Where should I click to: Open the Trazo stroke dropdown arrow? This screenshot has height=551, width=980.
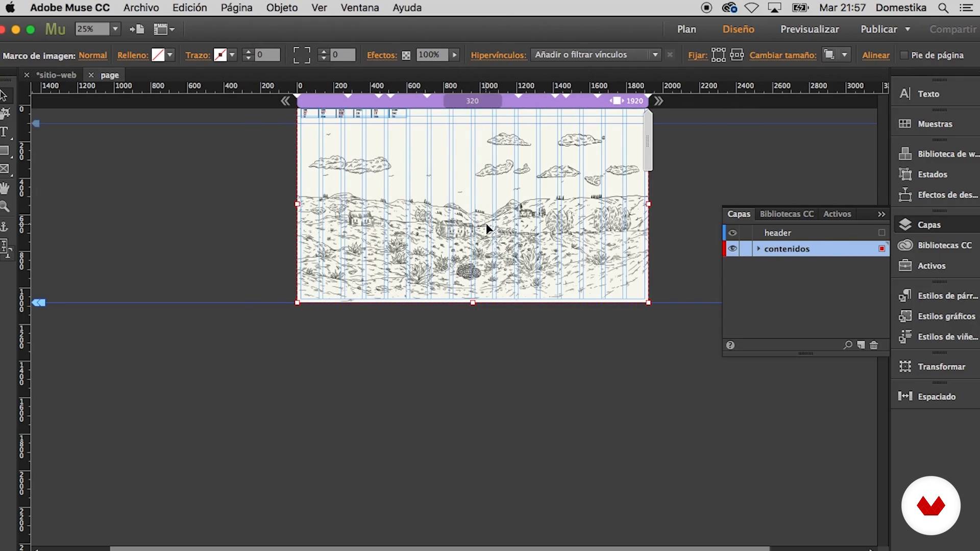click(232, 55)
